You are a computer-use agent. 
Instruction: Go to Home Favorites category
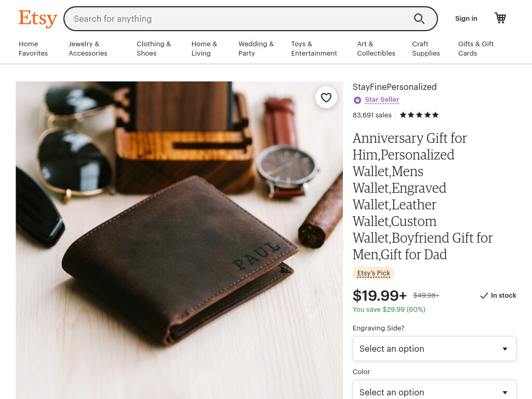point(33,48)
